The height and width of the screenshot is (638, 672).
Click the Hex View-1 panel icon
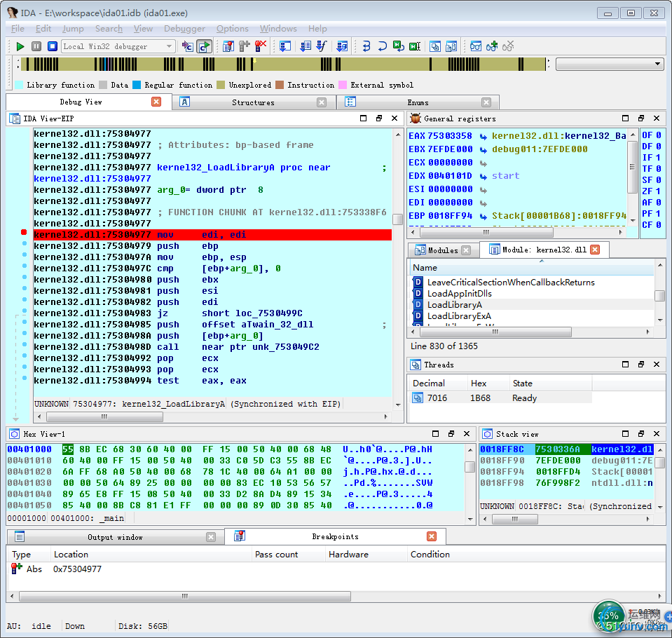pos(15,434)
